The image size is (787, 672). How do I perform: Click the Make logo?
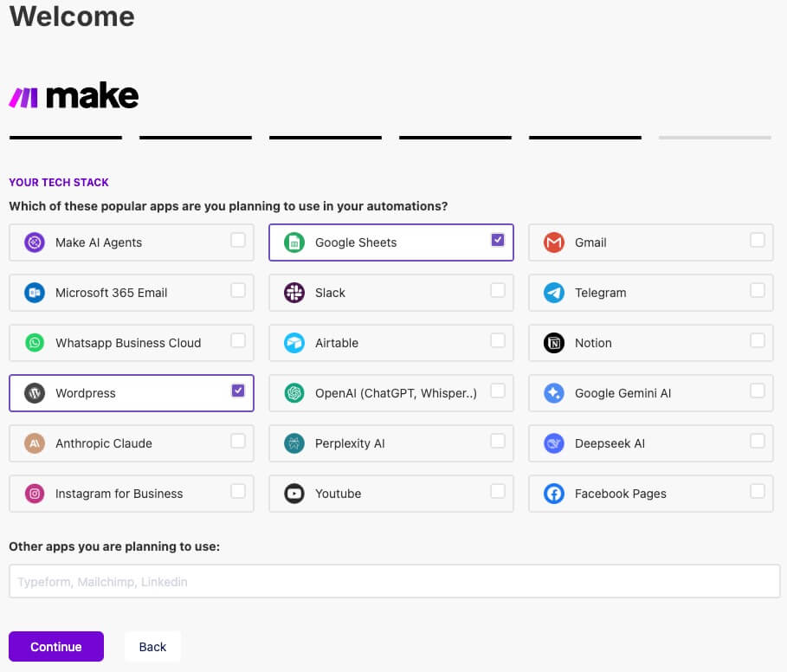pyautogui.click(x=74, y=96)
